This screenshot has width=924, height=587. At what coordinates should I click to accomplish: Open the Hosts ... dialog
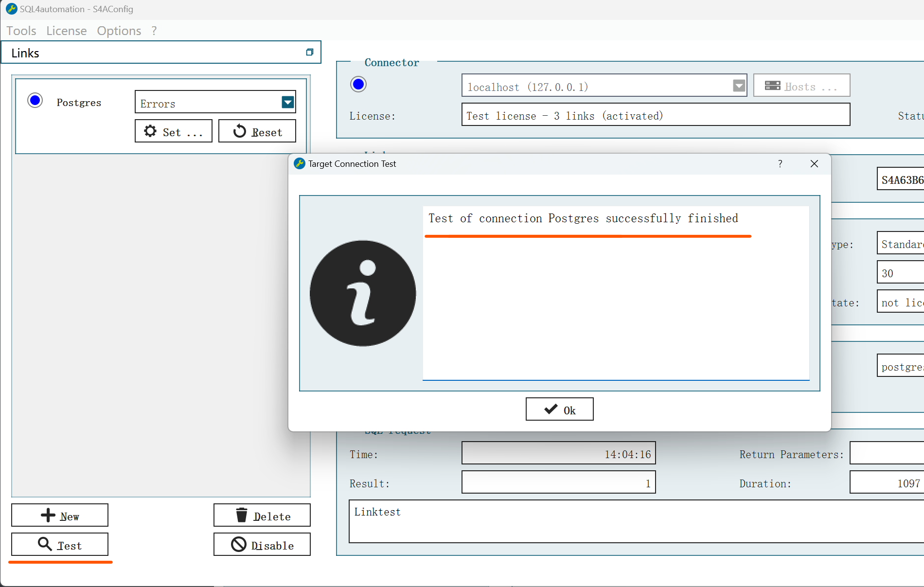point(801,86)
